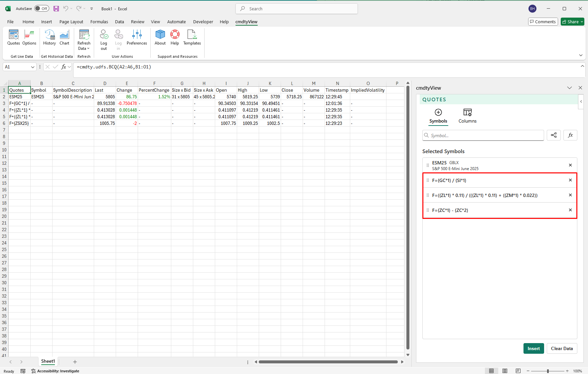Screen dimensions: 588x374
Task: Select the cmdtyView ribbon tab
Action: tap(246, 22)
